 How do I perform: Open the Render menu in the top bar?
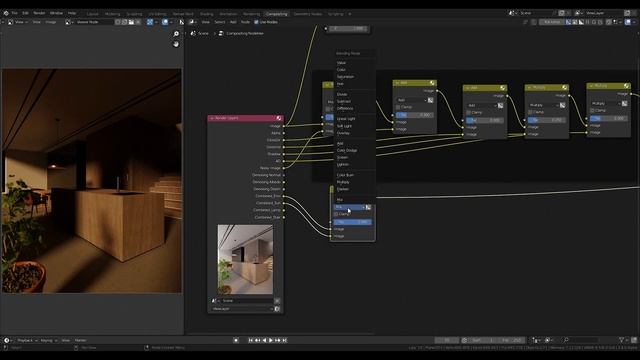click(x=39, y=13)
